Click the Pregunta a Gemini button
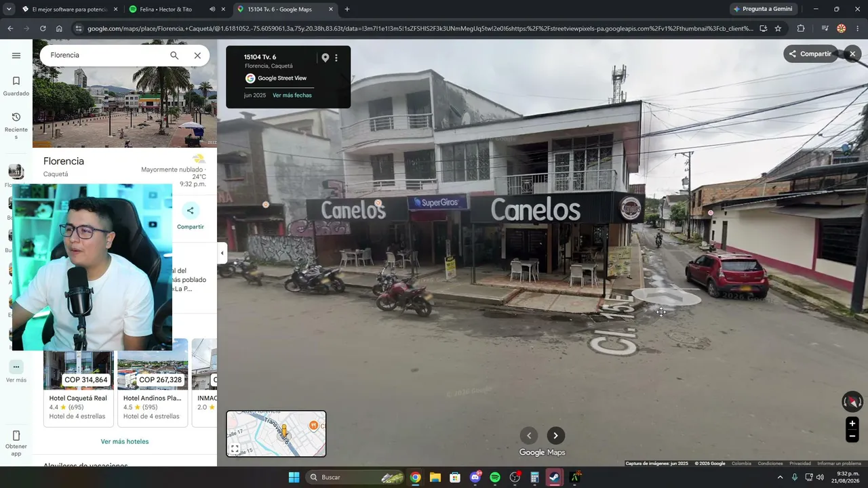This screenshot has width=868, height=488. (763, 9)
